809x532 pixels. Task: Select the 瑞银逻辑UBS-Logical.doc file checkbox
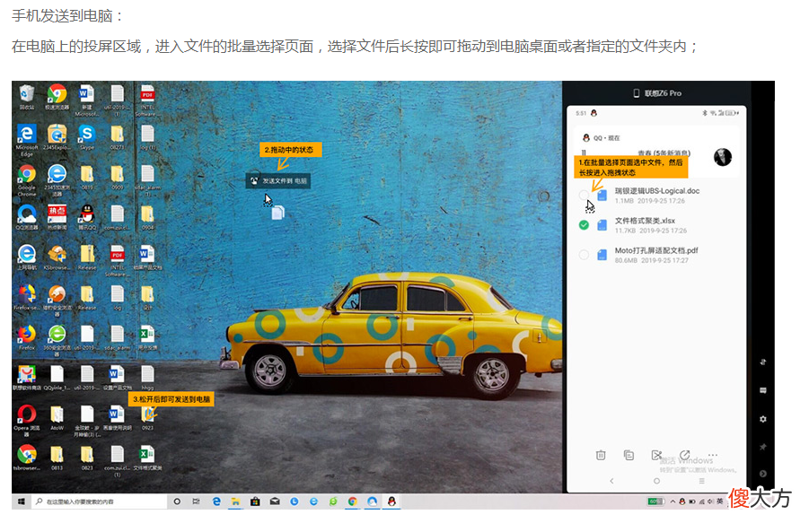[x=584, y=195]
